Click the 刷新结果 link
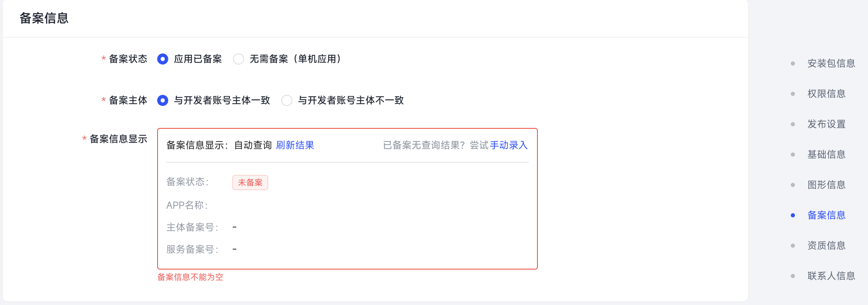Image resolution: width=868 pixels, height=305 pixels. pyautogui.click(x=295, y=145)
